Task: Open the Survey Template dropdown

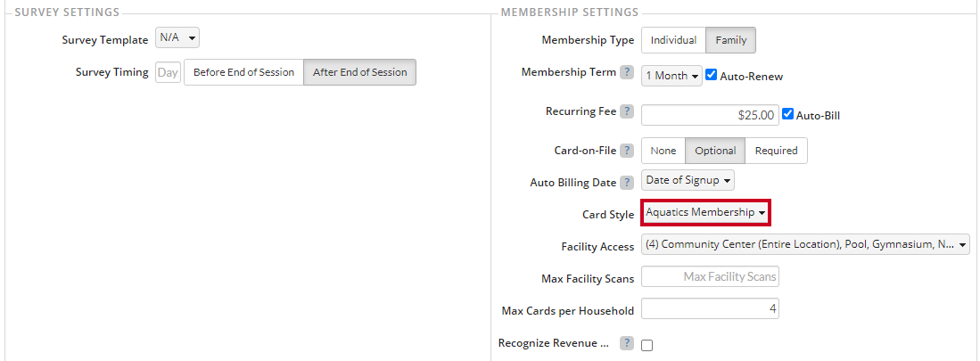Action: tap(177, 38)
